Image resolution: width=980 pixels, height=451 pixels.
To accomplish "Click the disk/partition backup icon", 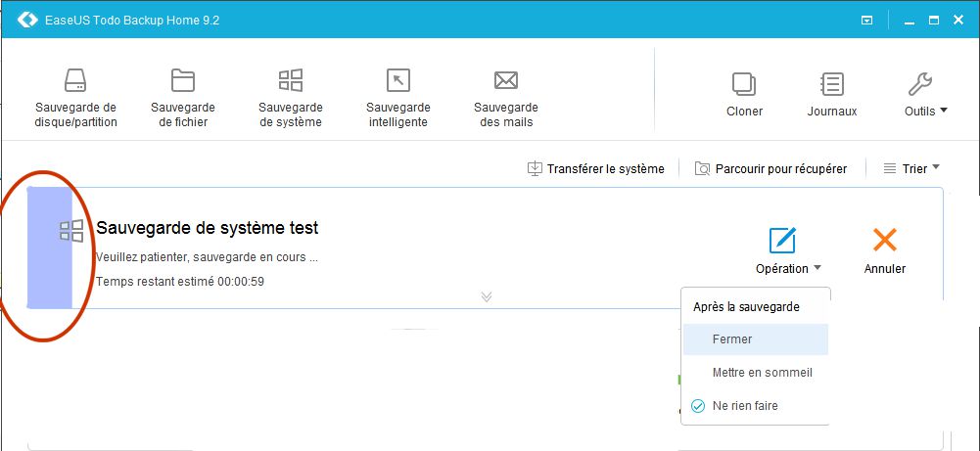I will click(x=75, y=81).
